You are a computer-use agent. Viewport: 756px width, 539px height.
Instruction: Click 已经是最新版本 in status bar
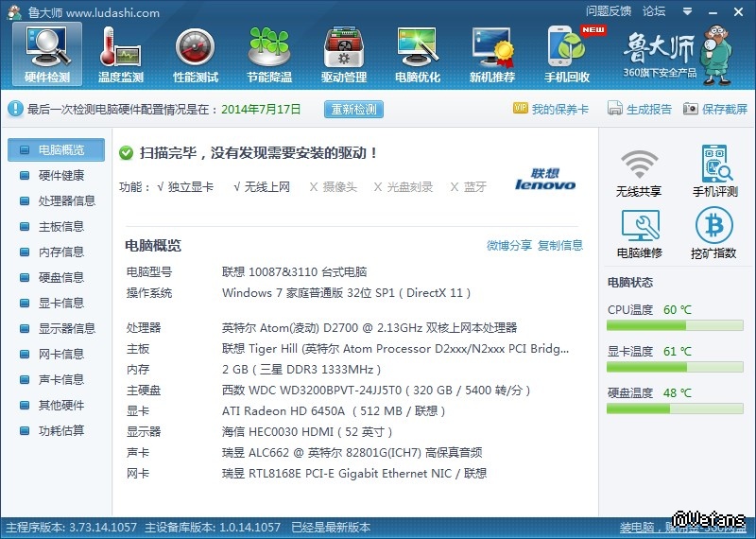(331, 528)
